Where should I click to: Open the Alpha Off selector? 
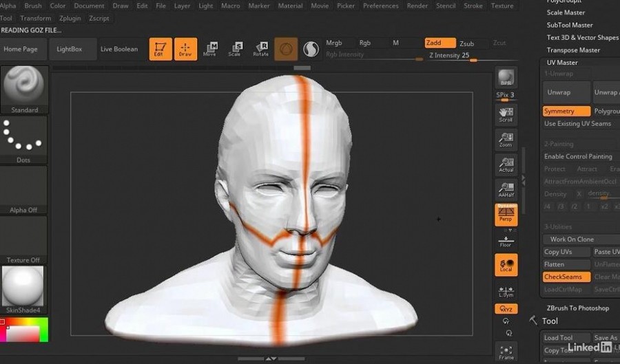pos(23,191)
